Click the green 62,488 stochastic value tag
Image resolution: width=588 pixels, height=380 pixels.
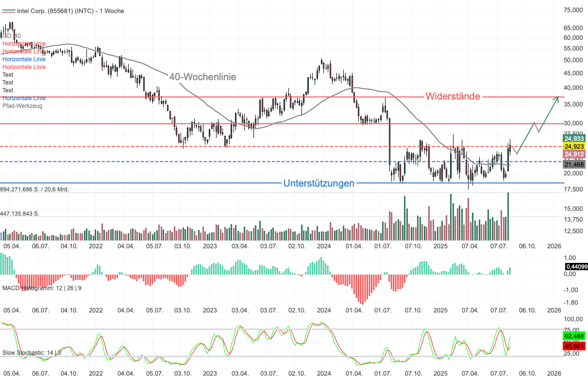[574, 336]
